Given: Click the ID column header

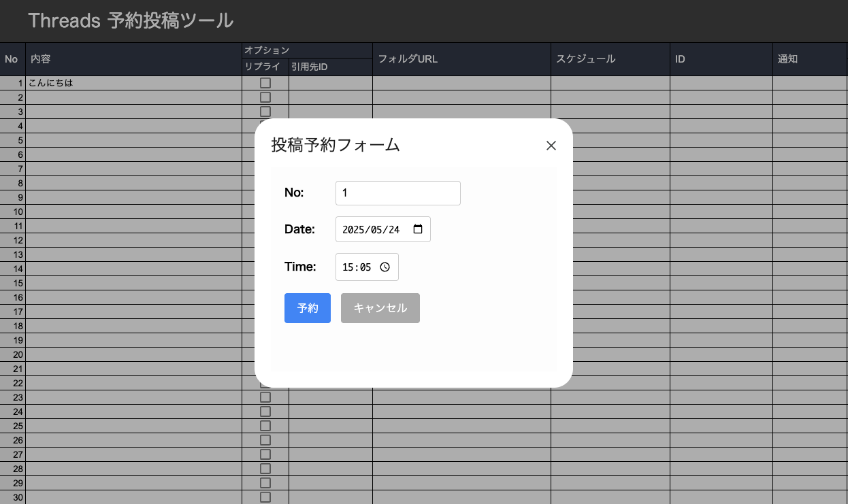Looking at the screenshot, I should pyautogui.click(x=721, y=59).
